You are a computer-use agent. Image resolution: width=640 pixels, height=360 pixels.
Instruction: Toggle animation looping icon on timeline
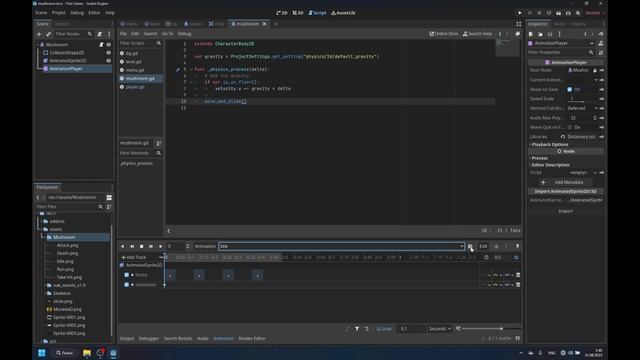coord(516,258)
